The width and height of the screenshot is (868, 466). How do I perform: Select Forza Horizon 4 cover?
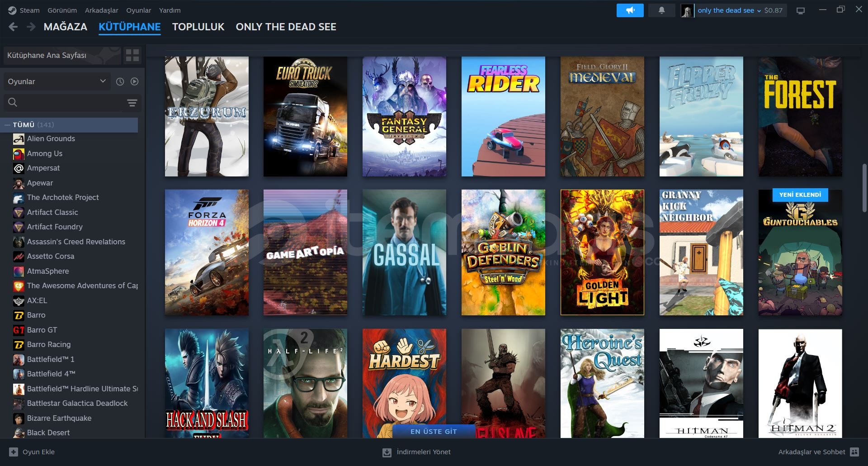[207, 252]
